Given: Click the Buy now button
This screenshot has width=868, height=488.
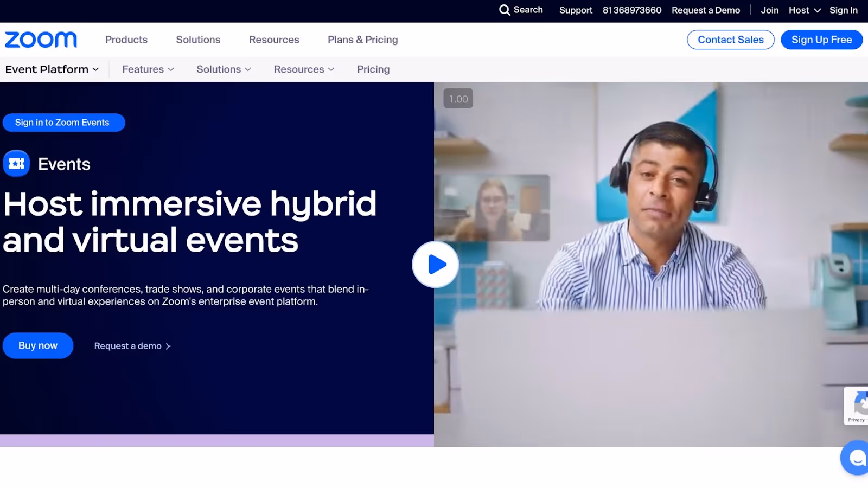Looking at the screenshot, I should [x=38, y=345].
